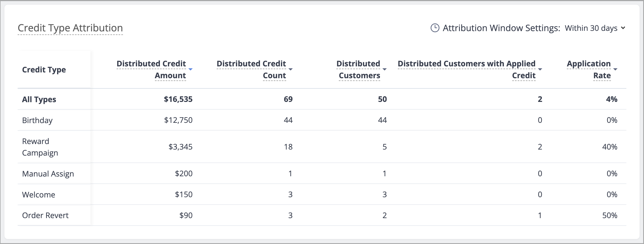Image resolution: width=644 pixels, height=244 pixels.
Task: Click the Distributed Credit Count column header
Action: point(251,69)
